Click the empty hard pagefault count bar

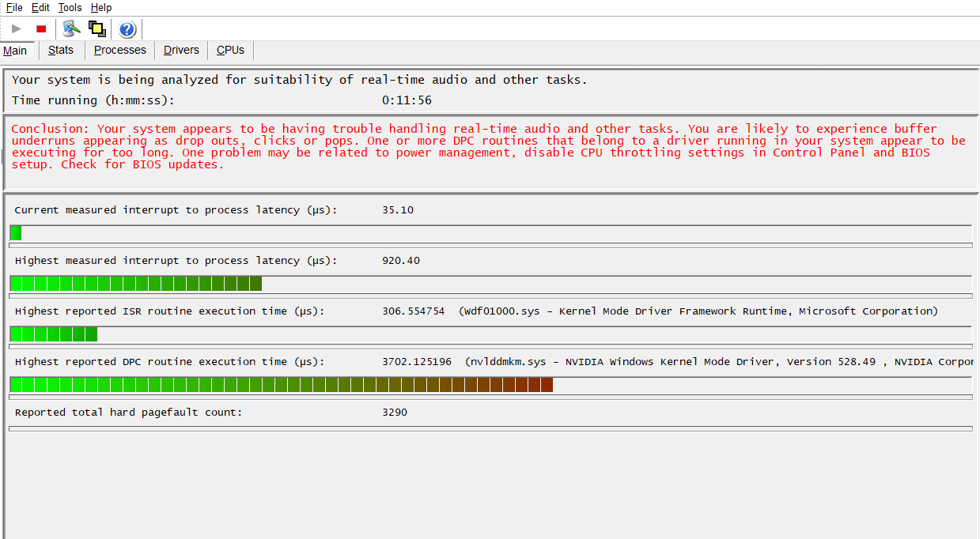point(490,429)
